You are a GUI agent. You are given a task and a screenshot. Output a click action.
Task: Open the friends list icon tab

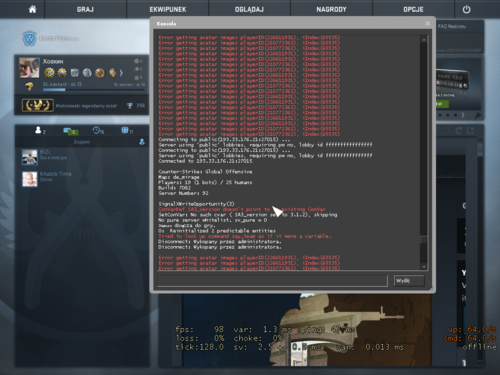tap(40, 130)
